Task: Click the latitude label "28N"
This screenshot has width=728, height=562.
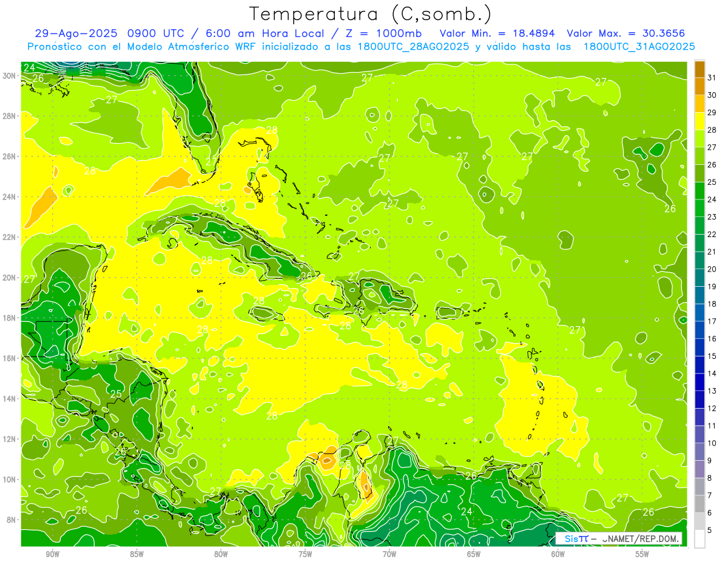Action: coord(9,116)
